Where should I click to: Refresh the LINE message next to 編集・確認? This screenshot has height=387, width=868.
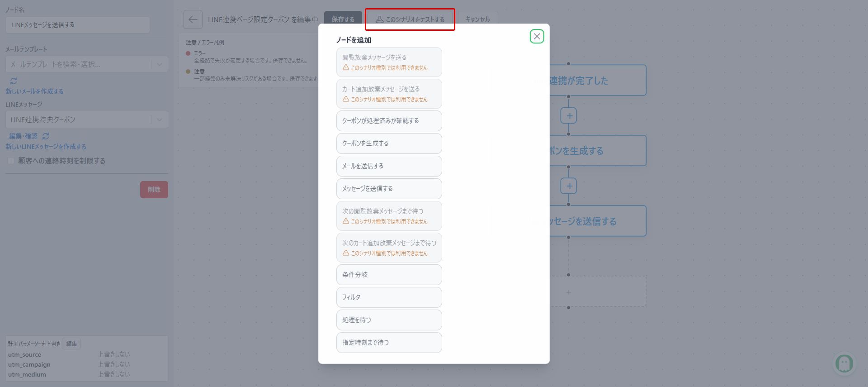tap(46, 136)
